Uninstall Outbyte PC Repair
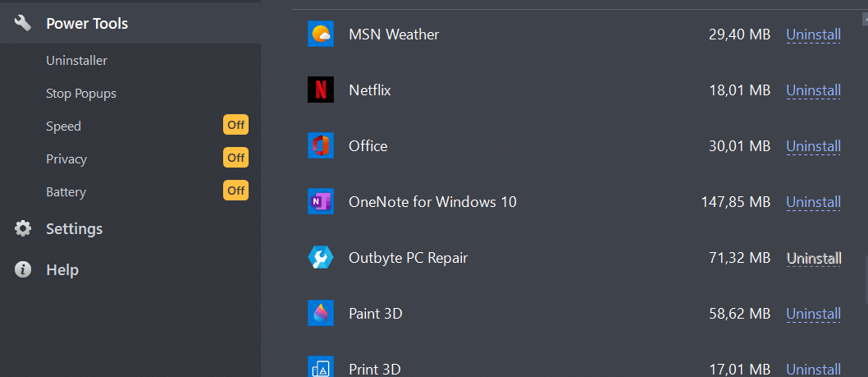Screen dimensions: 868x377 tap(814, 259)
